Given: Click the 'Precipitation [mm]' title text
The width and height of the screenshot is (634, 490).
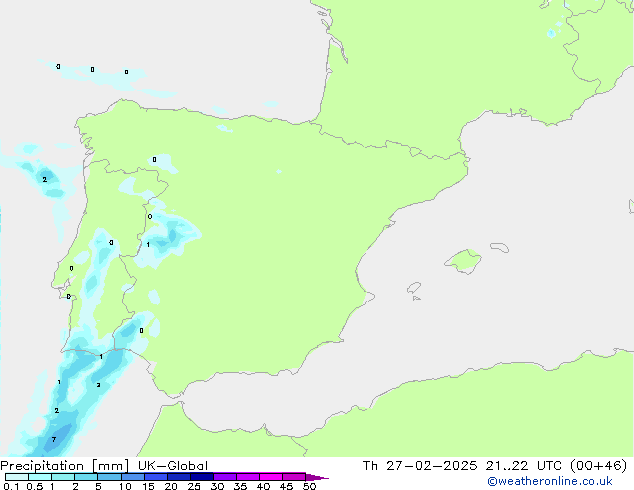Looking at the screenshot, I should click(x=65, y=466).
